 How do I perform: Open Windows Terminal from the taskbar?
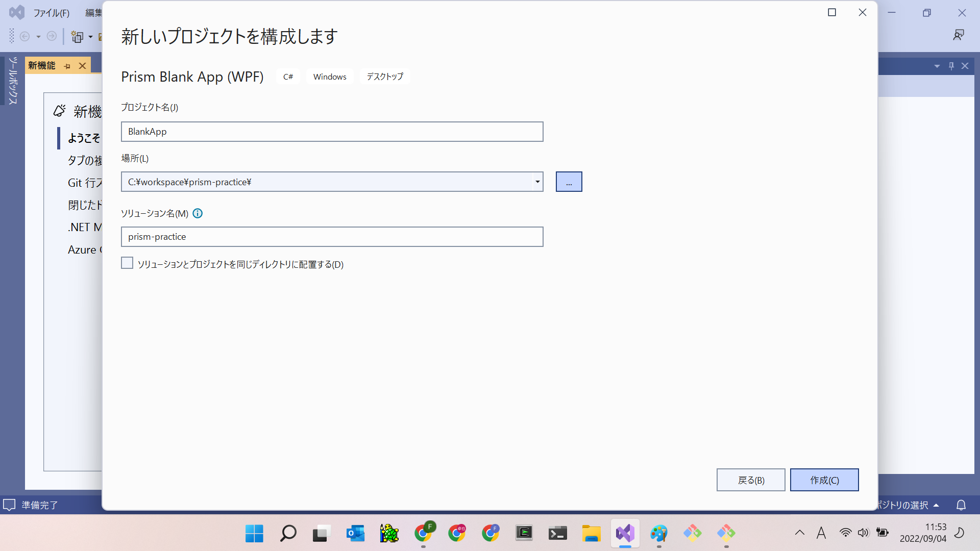pos(558,534)
